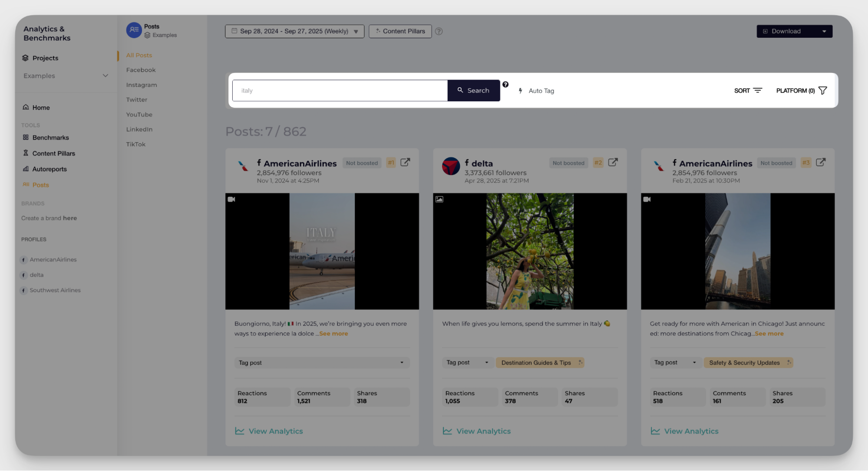Open the Italy video thumbnail on first post
Image resolution: width=868 pixels, height=471 pixels.
click(x=322, y=251)
